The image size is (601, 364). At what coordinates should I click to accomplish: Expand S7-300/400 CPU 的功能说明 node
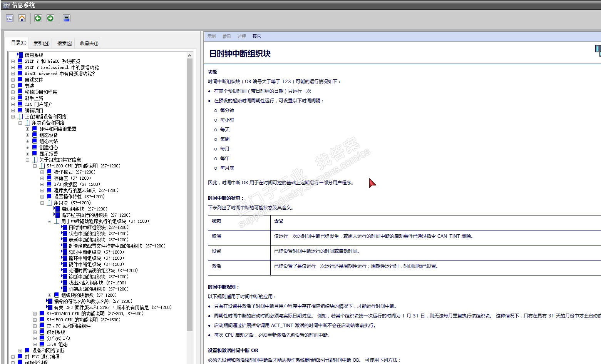(x=35, y=314)
